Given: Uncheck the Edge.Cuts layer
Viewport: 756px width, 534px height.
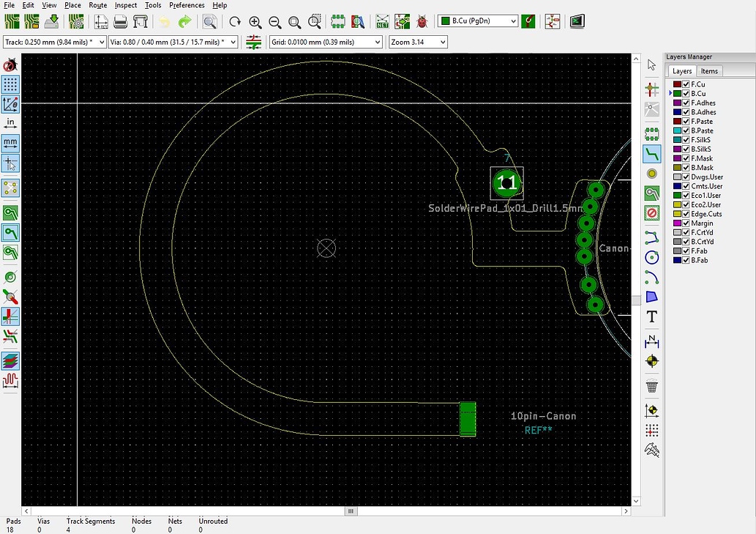Looking at the screenshot, I should (x=685, y=213).
